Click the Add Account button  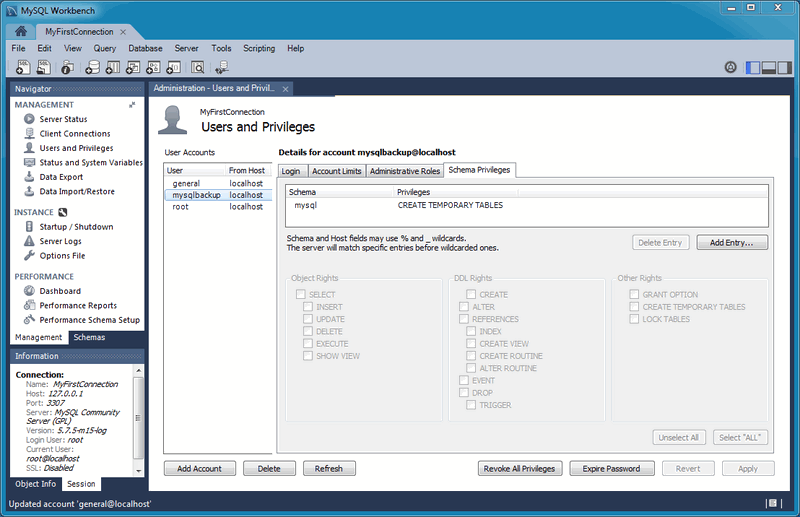tap(199, 469)
